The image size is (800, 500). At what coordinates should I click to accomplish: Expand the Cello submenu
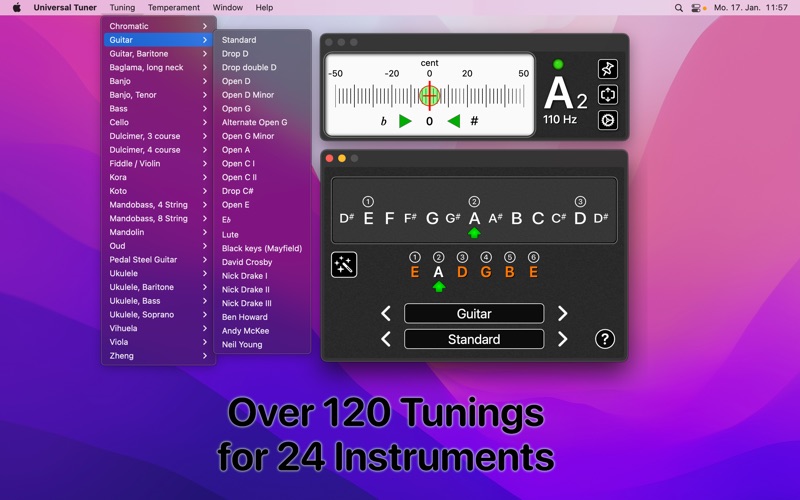(158, 122)
